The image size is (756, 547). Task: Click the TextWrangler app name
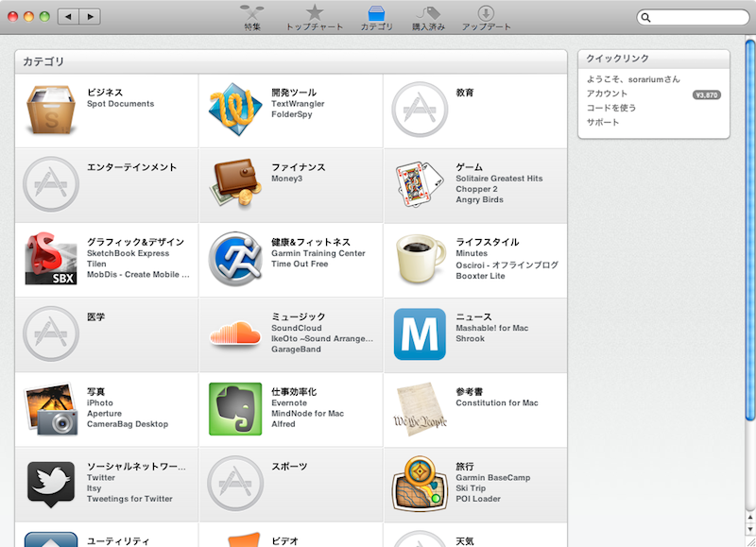[298, 104]
